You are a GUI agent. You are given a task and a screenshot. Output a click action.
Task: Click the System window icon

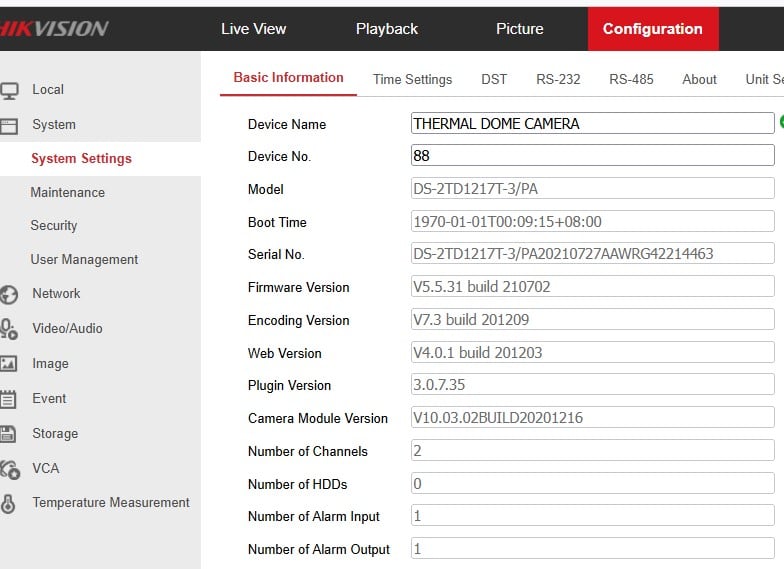coord(8,126)
